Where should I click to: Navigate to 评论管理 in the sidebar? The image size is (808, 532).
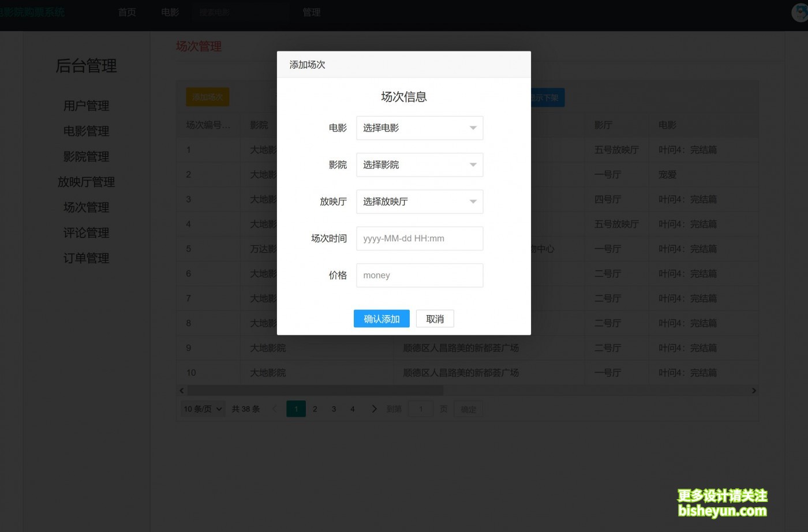[86, 233]
